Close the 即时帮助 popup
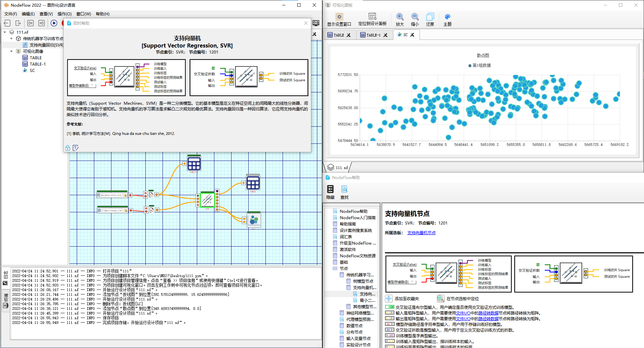The image size is (644, 348). [306, 23]
